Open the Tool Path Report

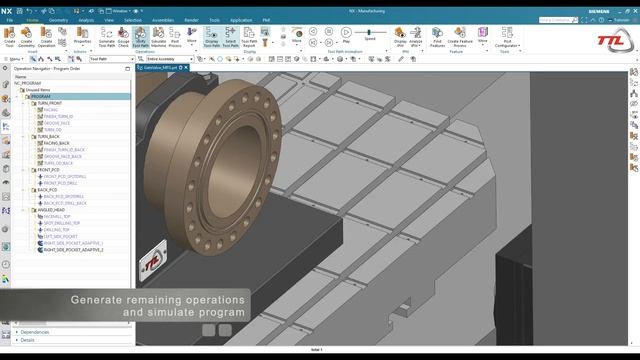pos(249,37)
